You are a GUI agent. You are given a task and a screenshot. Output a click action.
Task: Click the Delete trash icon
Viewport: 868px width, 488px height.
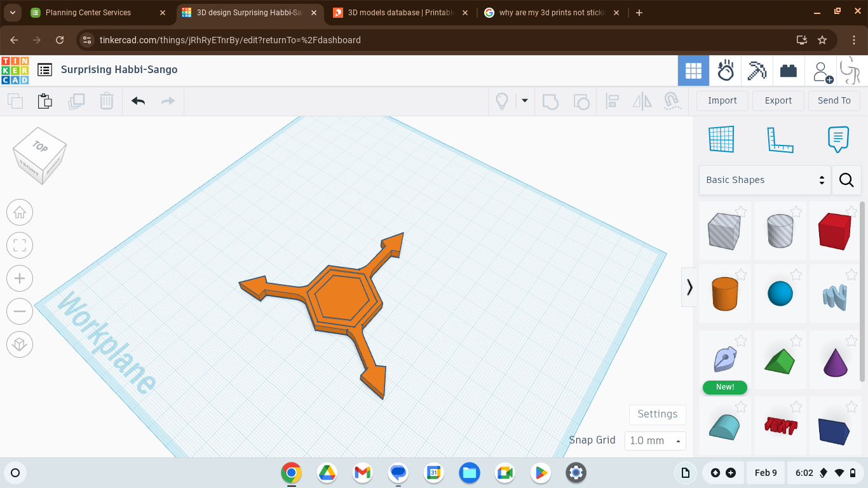tap(107, 101)
